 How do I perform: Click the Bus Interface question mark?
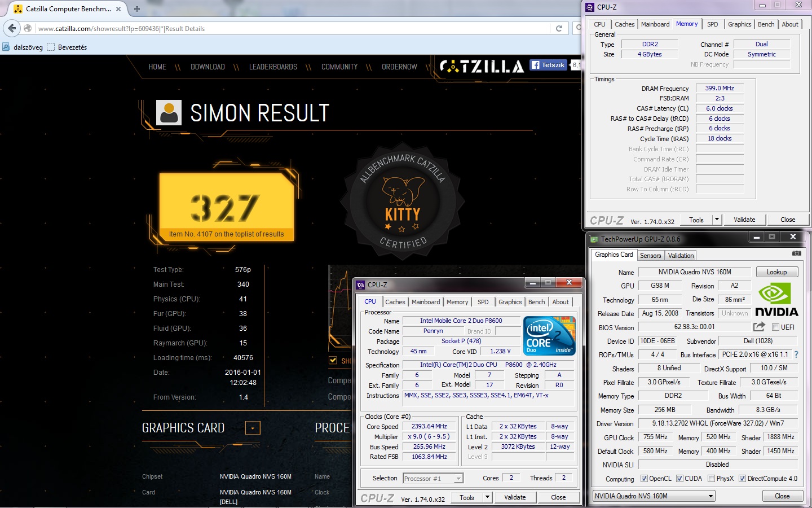[x=796, y=354]
